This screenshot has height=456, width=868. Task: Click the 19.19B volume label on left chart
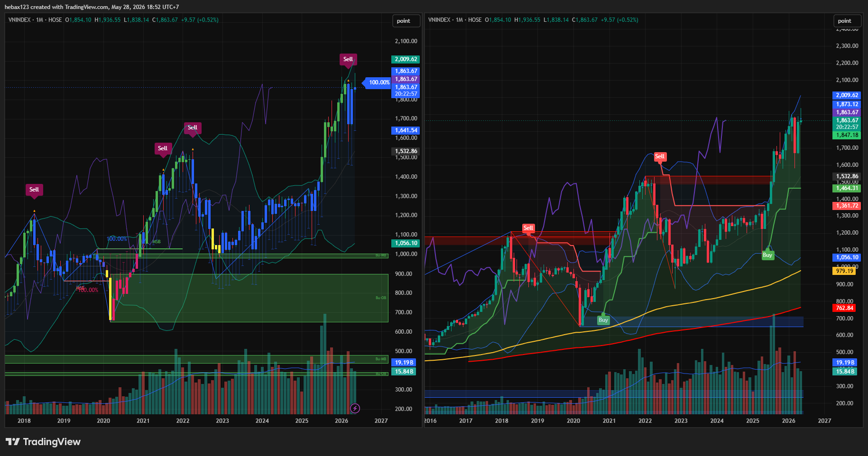404,363
